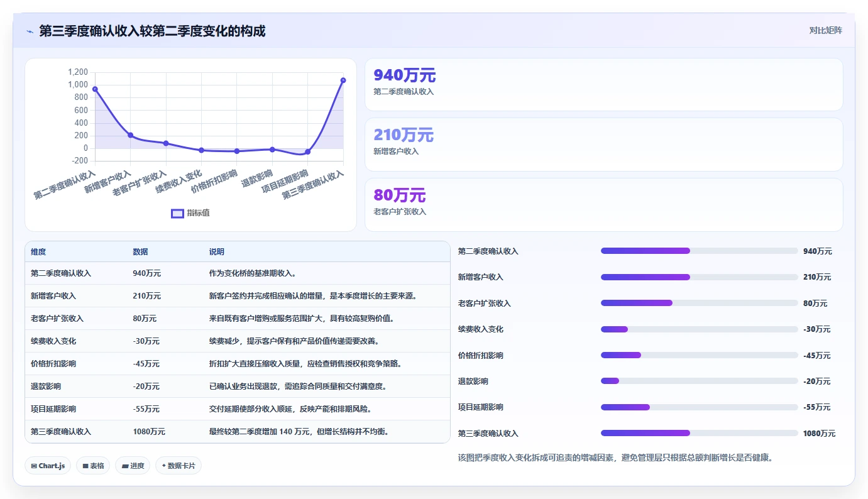
Task: Click the 新增客户收入 progress bar
Action: pyautogui.click(x=700, y=277)
